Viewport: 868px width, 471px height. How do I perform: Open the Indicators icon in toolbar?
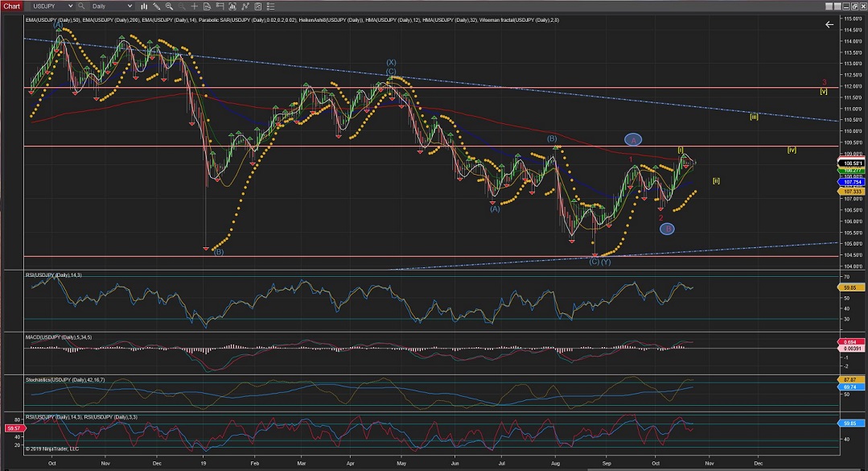[232, 6]
